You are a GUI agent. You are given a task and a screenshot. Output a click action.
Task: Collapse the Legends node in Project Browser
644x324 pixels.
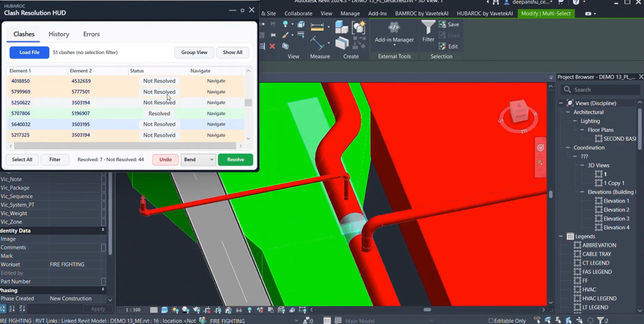pos(561,236)
